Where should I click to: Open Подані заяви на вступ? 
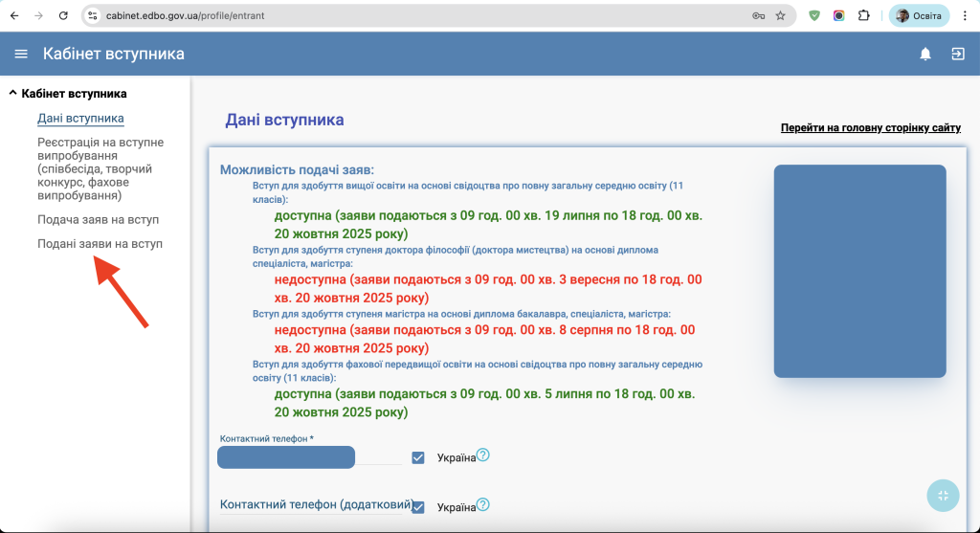100,244
